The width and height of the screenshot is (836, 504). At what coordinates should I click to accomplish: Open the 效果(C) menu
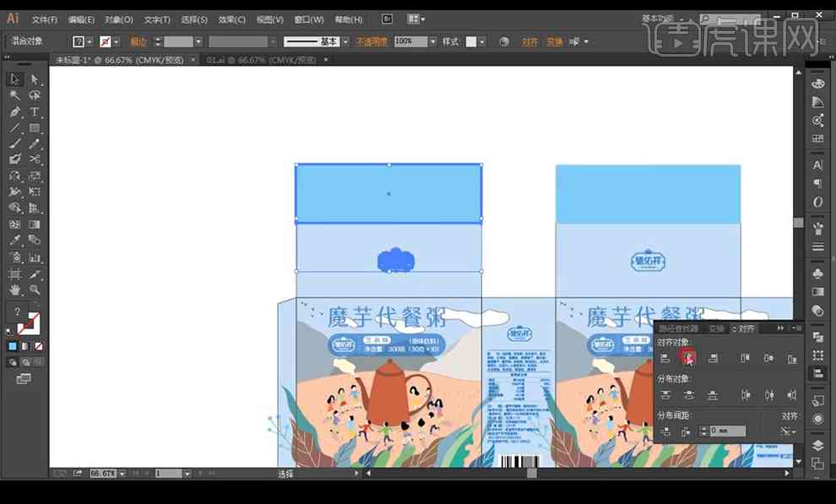(x=232, y=19)
